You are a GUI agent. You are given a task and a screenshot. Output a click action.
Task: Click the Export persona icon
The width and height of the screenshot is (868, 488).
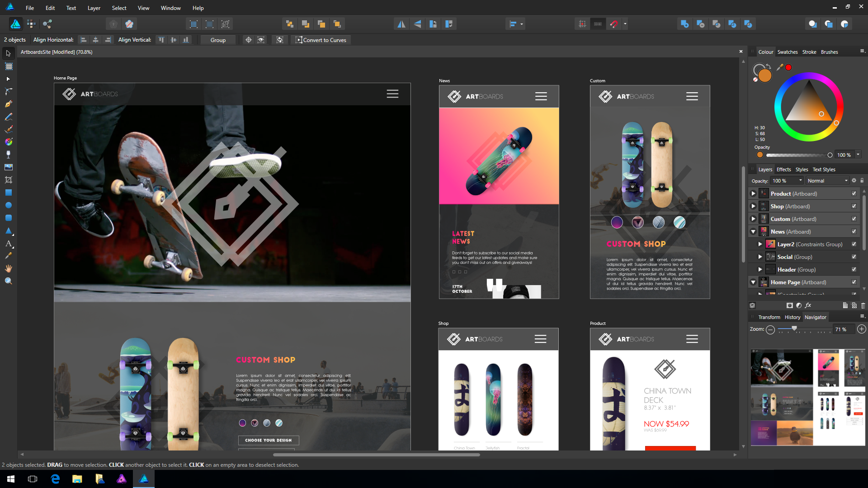pos(47,24)
